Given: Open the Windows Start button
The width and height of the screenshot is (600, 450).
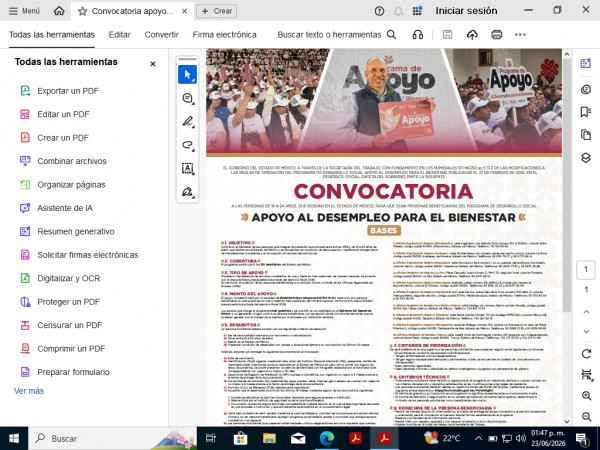Looking at the screenshot, I should click(x=14, y=439).
